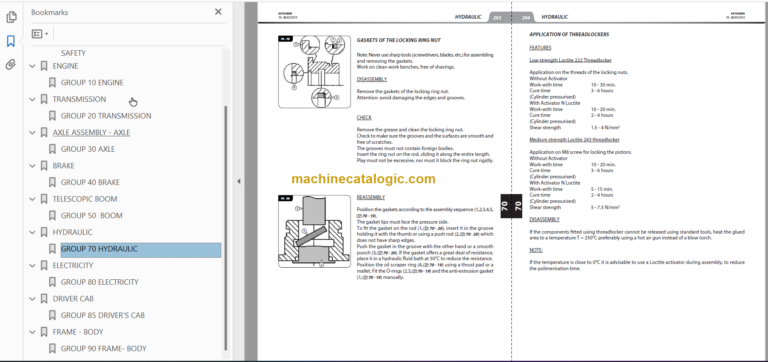The height and width of the screenshot is (362, 768).
Task: Click bookmark icon beside BRAKE heading
Action: point(44,166)
